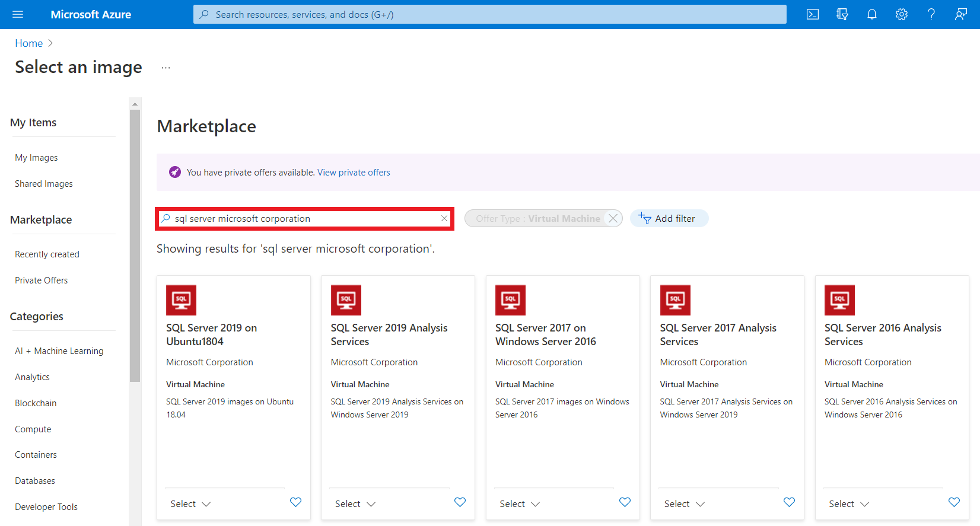Open Select dropdown for SQL Server 2019 on Ubuntu1804

coord(190,504)
